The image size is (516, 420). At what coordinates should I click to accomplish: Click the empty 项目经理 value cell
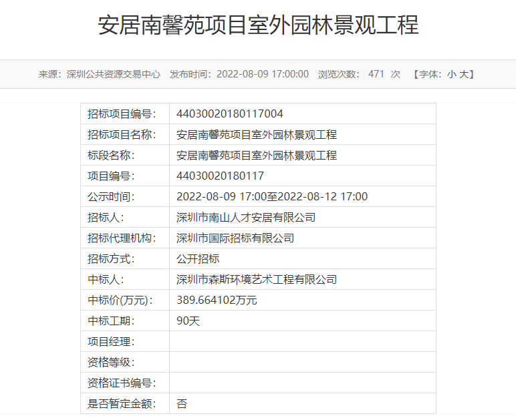[302, 341]
